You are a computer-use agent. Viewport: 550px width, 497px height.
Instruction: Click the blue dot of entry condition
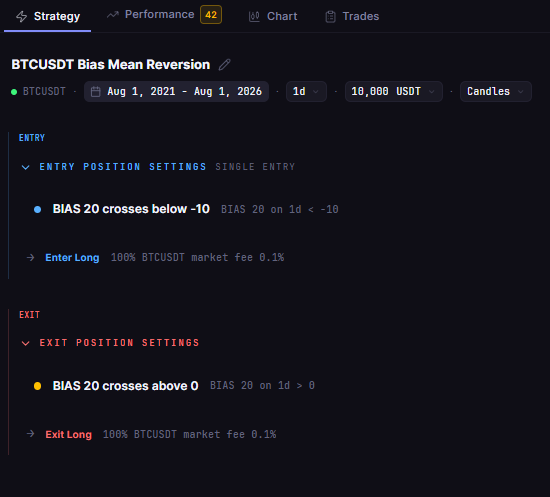coord(38,210)
